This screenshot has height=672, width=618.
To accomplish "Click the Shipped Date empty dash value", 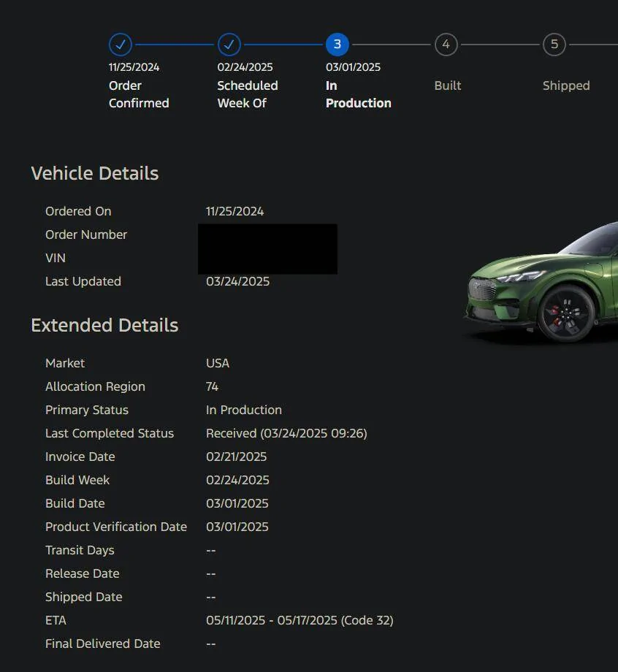I will click(x=211, y=597).
